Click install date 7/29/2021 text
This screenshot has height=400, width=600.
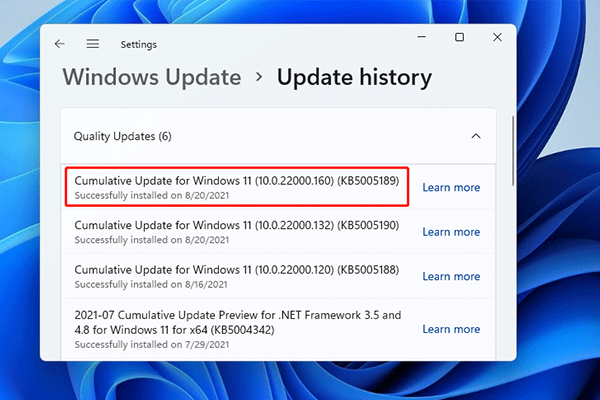(207, 344)
